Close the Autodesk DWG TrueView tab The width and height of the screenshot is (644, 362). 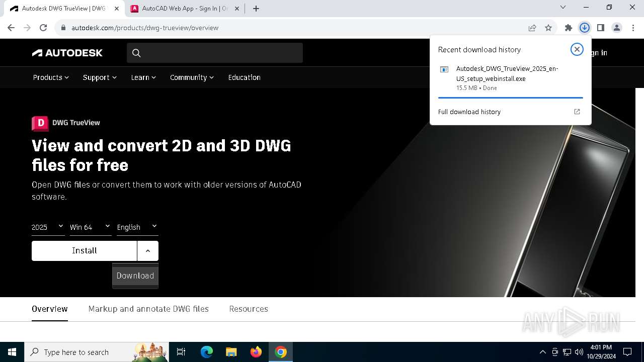[x=117, y=9]
